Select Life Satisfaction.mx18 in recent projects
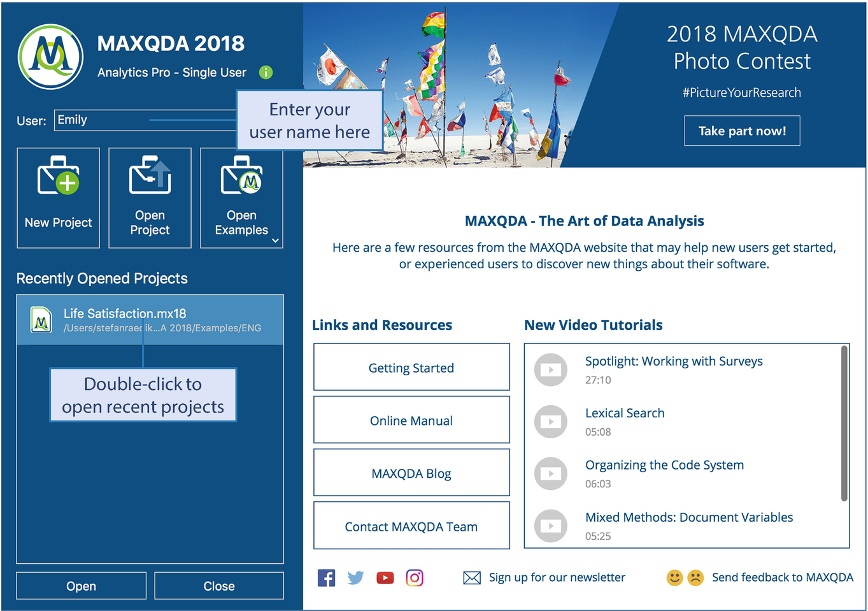The image size is (868, 611). pyautogui.click(x=150, y=320)
